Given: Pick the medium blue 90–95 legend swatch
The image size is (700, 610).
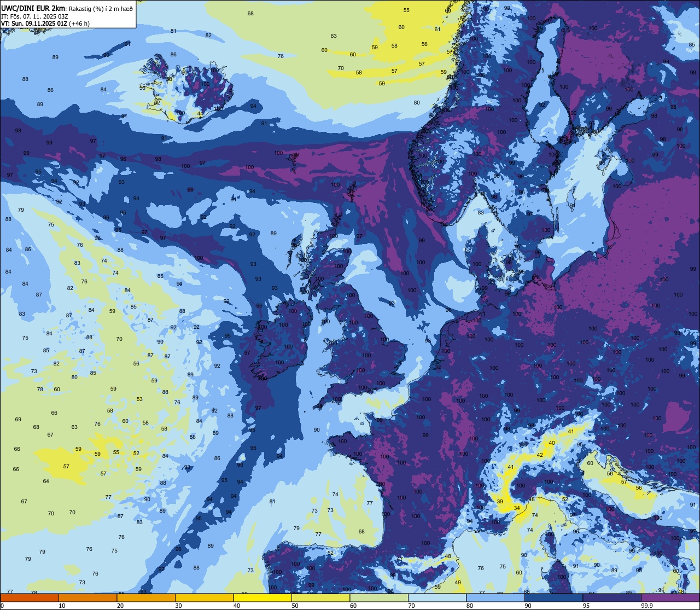Looking at the screenshot, I should coord(553,597).
